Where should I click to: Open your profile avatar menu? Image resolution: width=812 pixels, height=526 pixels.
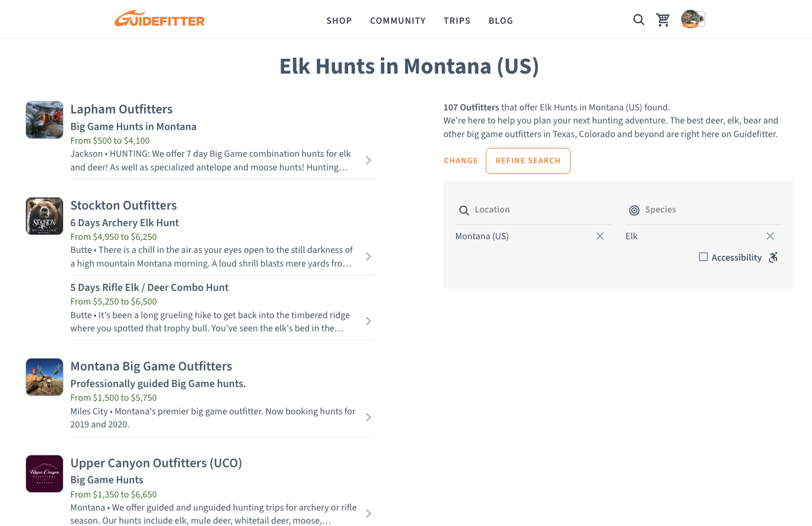coord(692,18)
